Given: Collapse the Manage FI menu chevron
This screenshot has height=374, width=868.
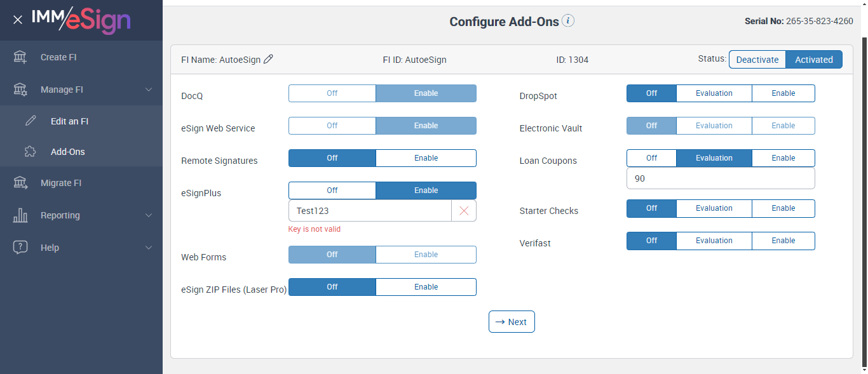Looking at the screenshot, I should point(149,90).
